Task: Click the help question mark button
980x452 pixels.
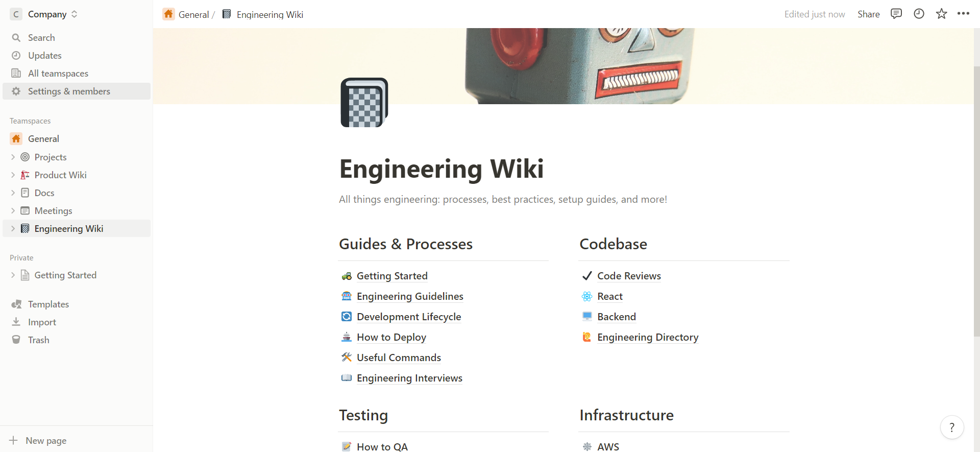Action: (952, 427)
